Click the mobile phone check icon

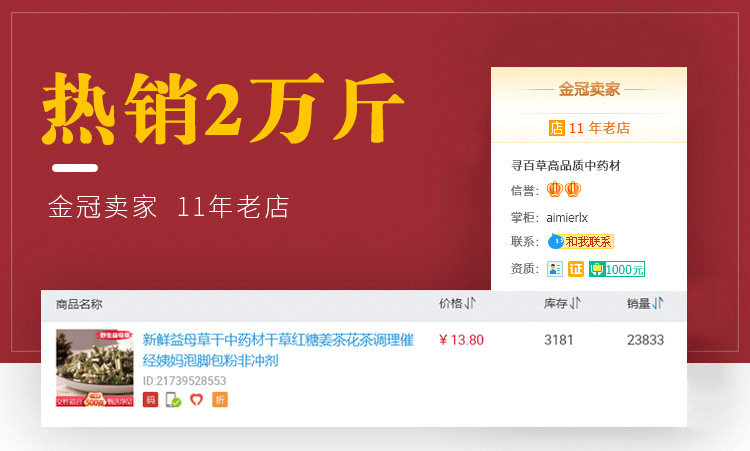pos(173,399)
